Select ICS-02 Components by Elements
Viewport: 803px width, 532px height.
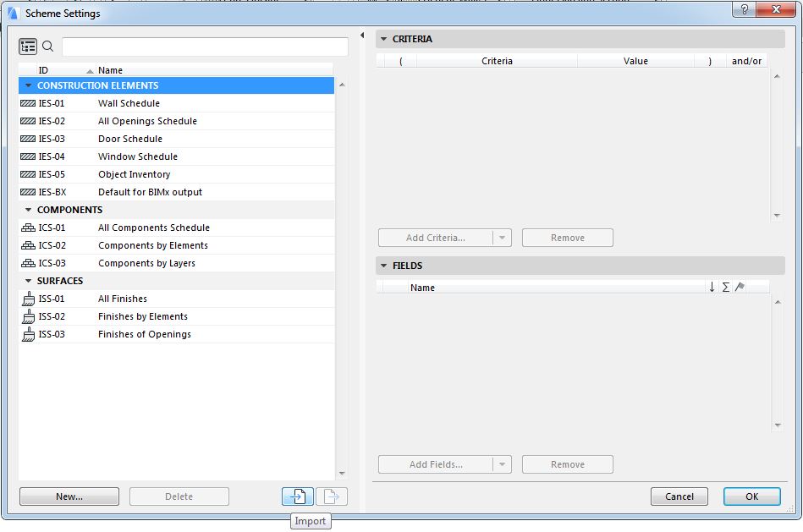(x=177, y=245)
